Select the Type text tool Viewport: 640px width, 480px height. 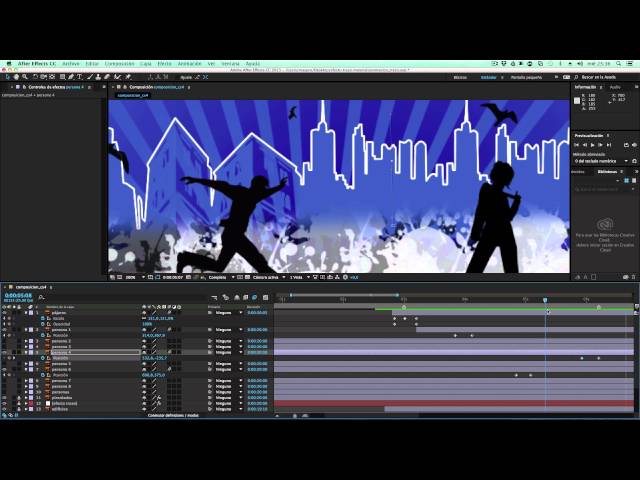79,77
